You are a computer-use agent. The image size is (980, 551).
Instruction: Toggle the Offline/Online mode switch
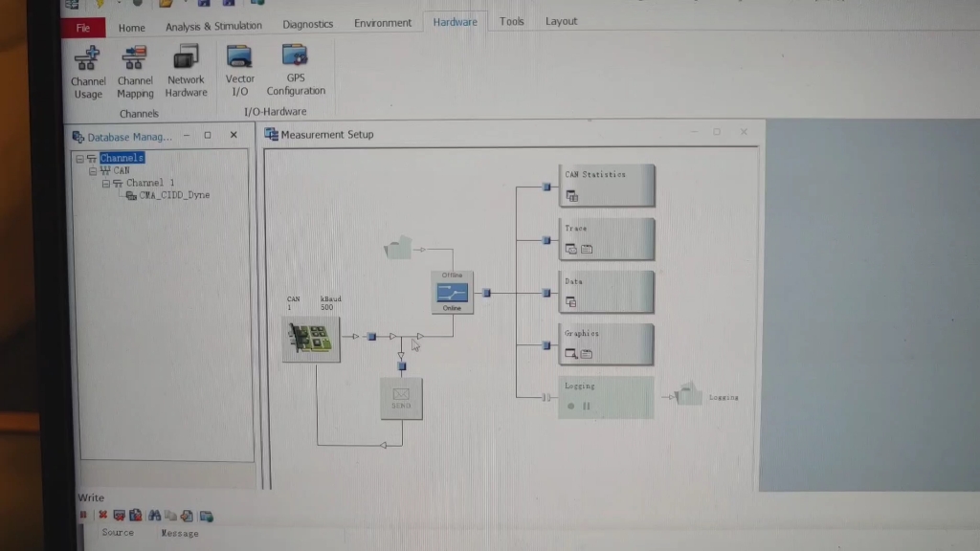click(452, 293)
